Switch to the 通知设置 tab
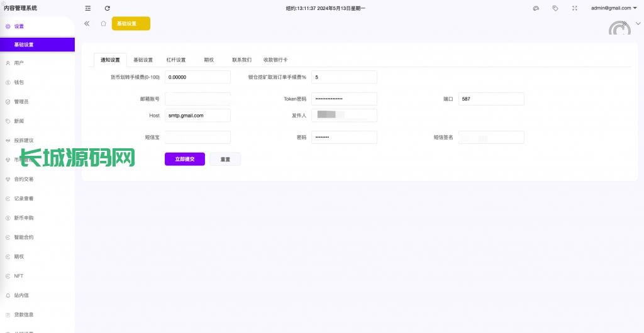644x333 pixels. 111,60
